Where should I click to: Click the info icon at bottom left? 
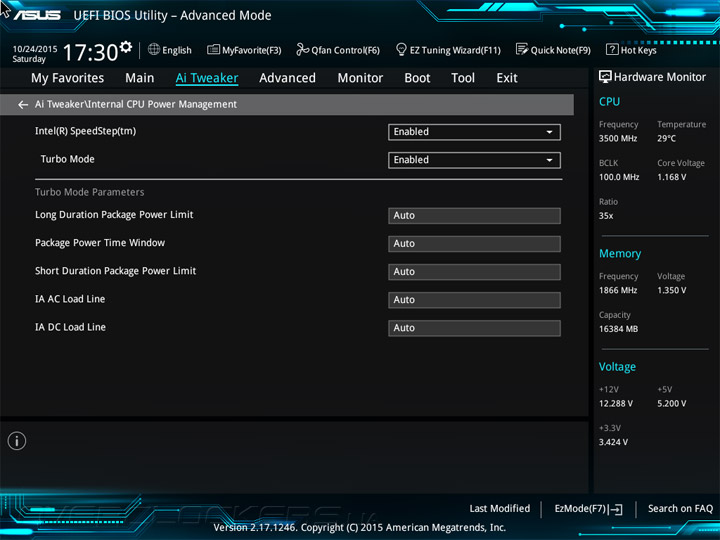point(17,441)
